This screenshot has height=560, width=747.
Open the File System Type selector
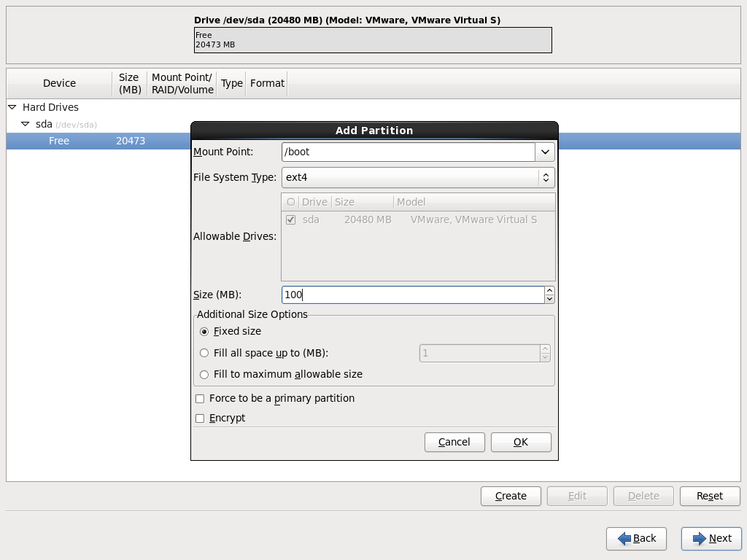pyautogui.click(x=545, y=177)
